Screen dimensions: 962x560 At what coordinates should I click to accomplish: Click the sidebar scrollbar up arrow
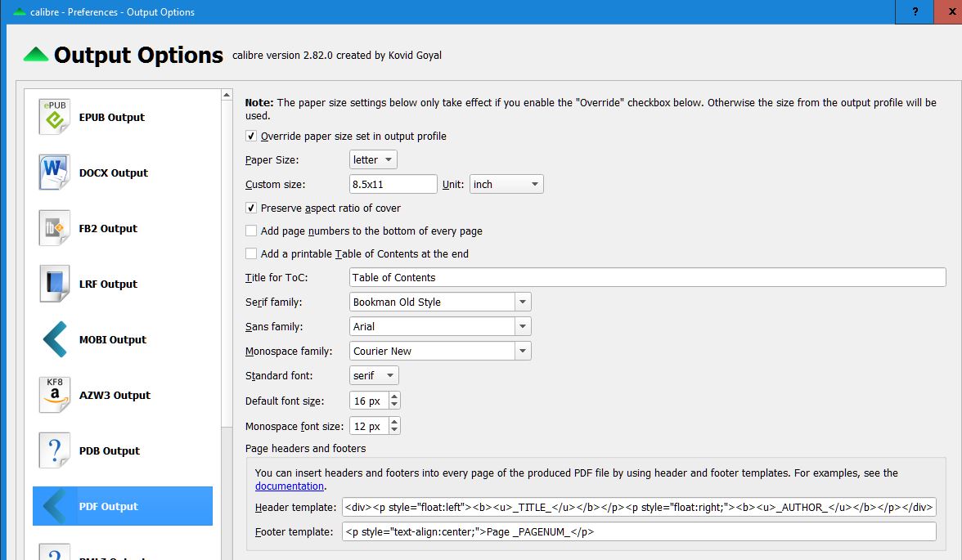pos(227,95)
